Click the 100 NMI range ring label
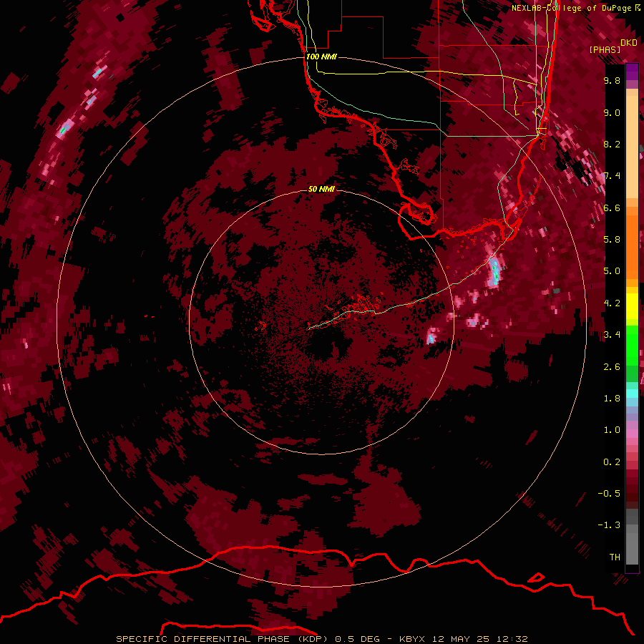The image size is (644, 644). 321,57
